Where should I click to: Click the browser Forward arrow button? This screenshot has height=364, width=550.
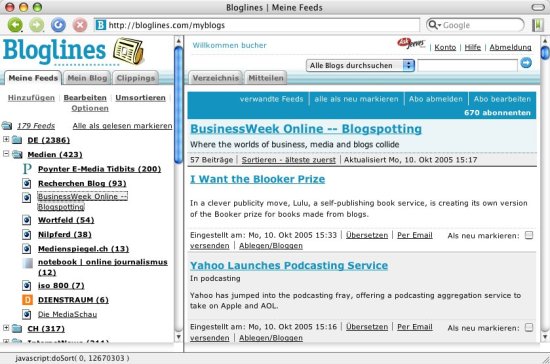coord(36,25)
